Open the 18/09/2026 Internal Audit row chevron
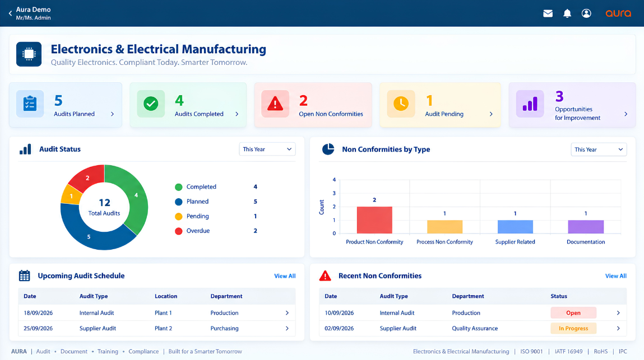This screenshot has height=360, width=644. pos(287,313)
